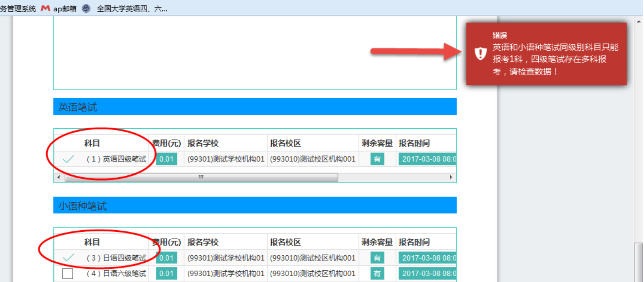Click （3）日语四级笔试 subject text
644x282 pixels.
click(x=116, y=258)
